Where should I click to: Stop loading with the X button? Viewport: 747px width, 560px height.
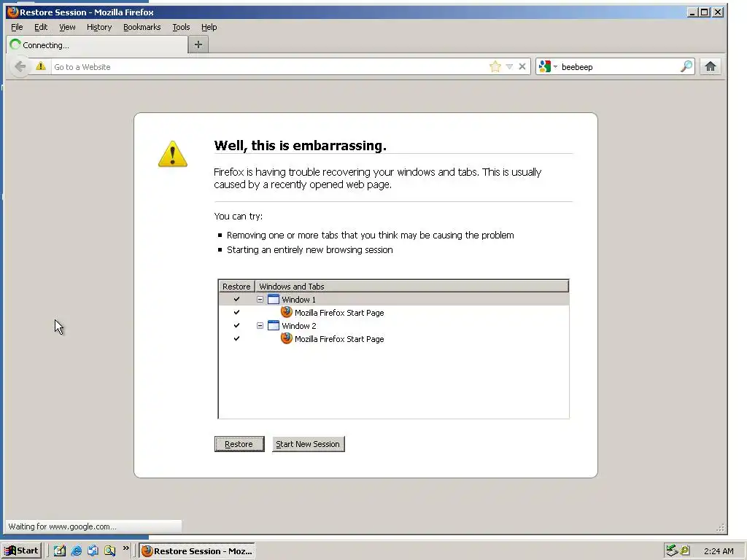(522, 66)
